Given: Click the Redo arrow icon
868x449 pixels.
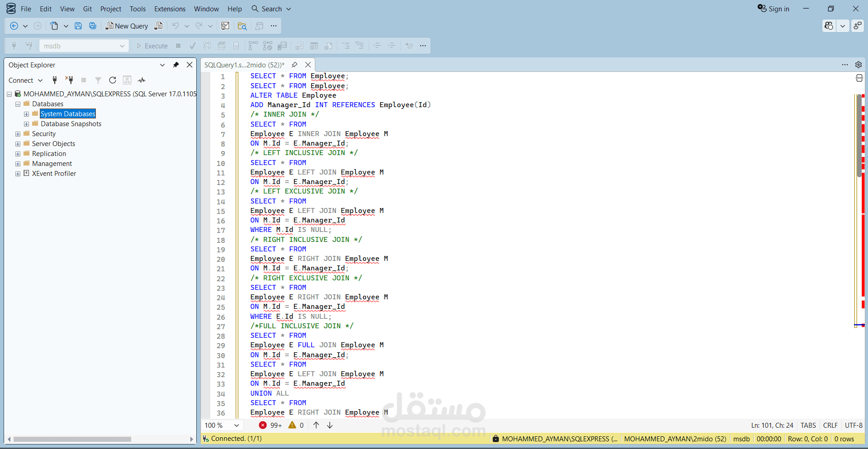Looking at the screenshot, I should 199,26.
